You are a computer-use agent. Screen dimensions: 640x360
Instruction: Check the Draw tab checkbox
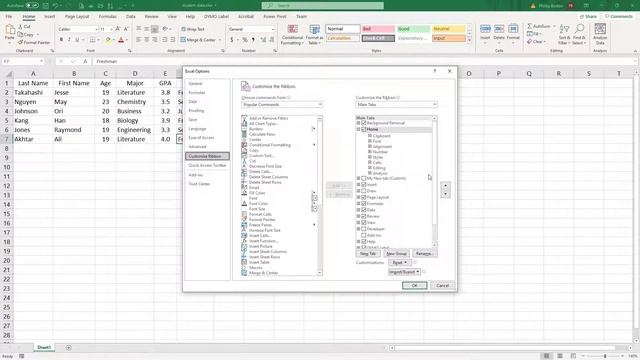[x=364, y=191]
